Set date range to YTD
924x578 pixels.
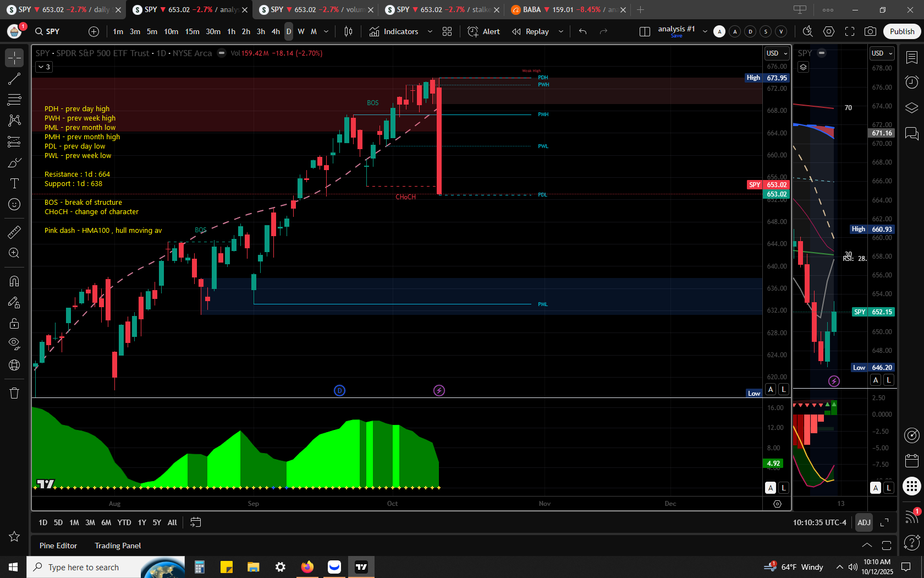click(x=124, y=522)
